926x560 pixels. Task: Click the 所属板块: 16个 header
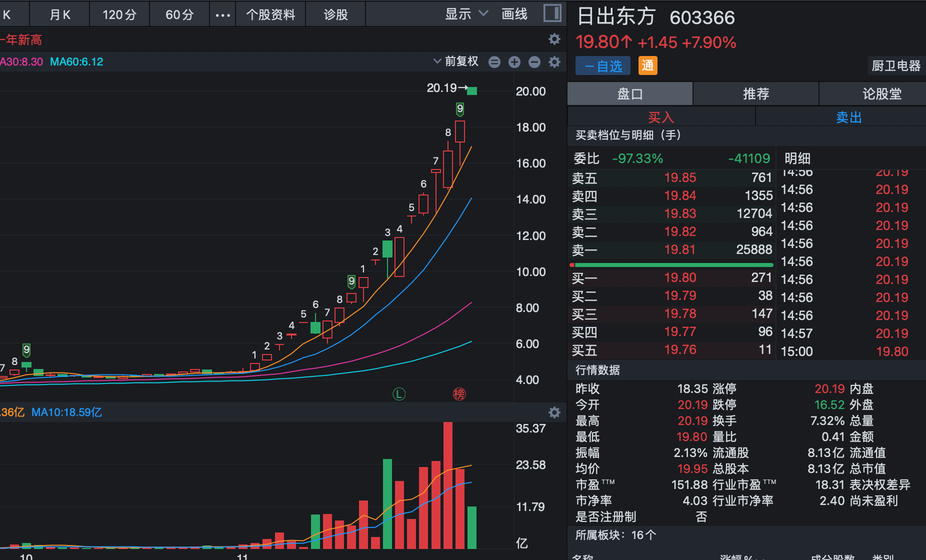615,535
